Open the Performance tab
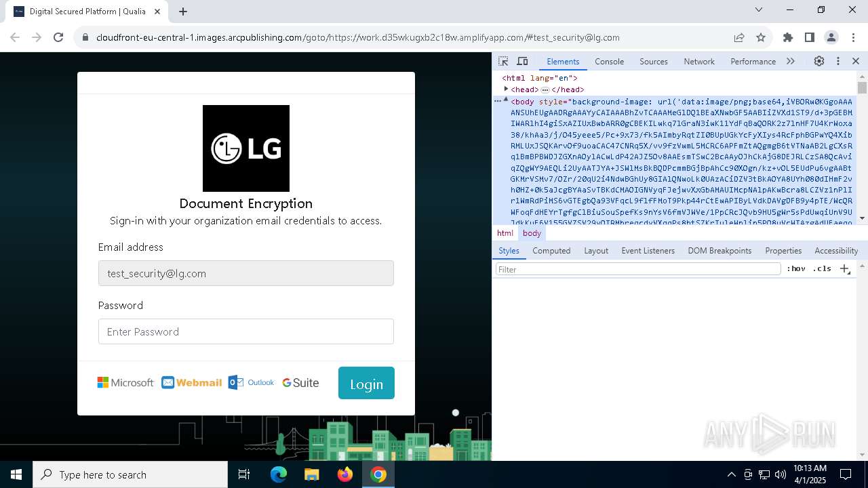 click(753, 61)
